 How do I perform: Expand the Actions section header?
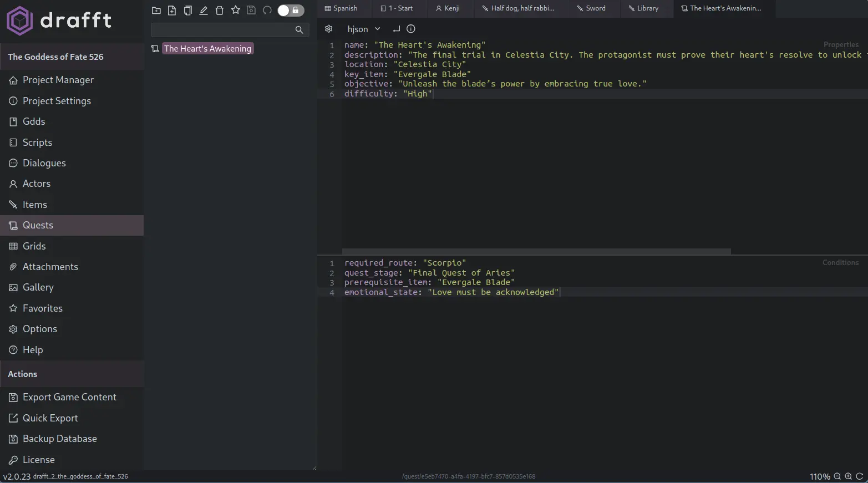point(22,374)
